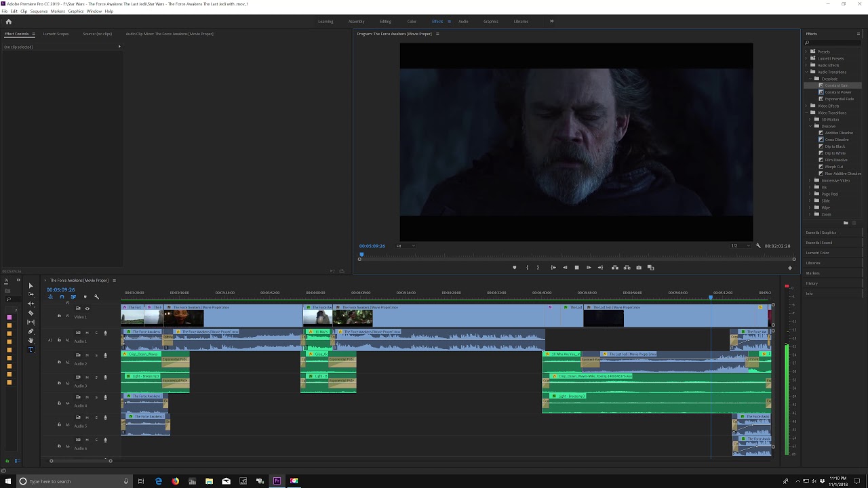This screenshot has height=488, width=868.
Task: Collapse Audio Transitions folder
Action: pyautogui.click(x=807, y=72)
